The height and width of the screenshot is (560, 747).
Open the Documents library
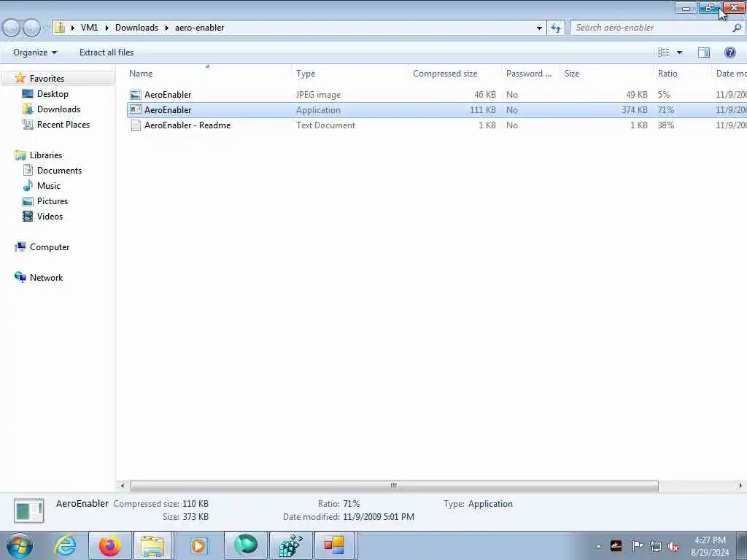tap(59, 170)
